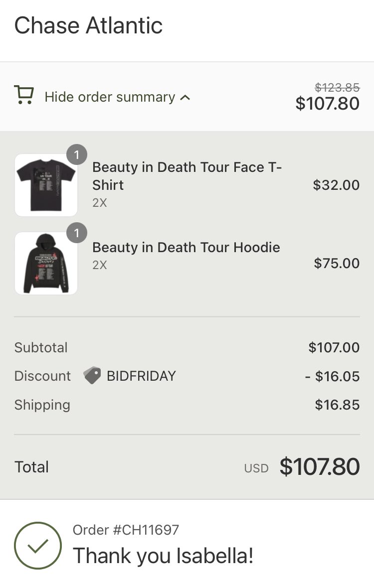Click the Beauty in Death Tour Hoodie title
The image size is (374, 588).
point(186,248)
